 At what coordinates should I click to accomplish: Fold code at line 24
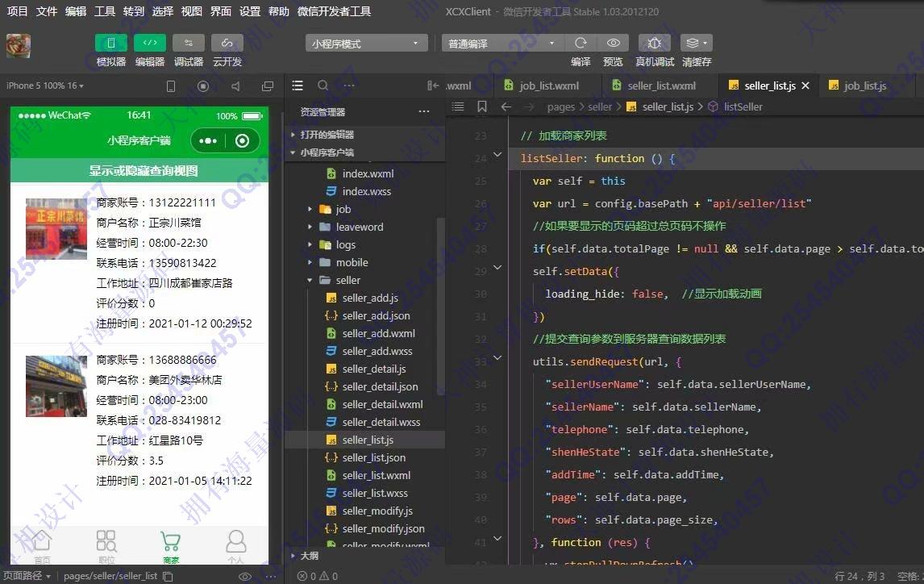coord(497,154)
